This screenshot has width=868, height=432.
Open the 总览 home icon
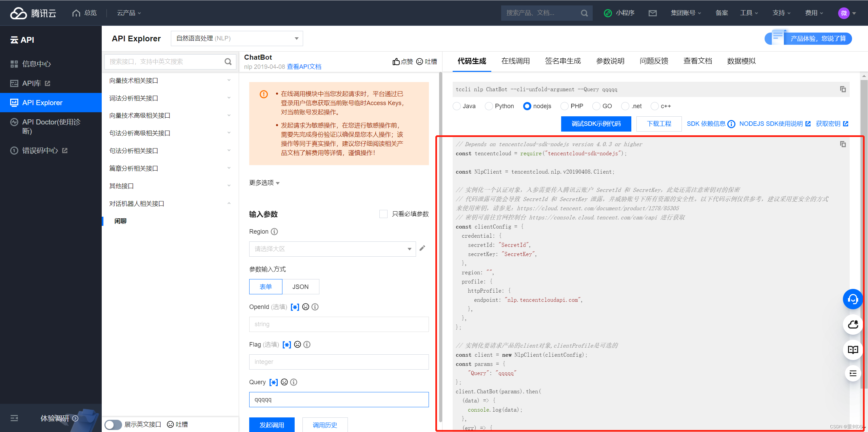pos(76,13)
